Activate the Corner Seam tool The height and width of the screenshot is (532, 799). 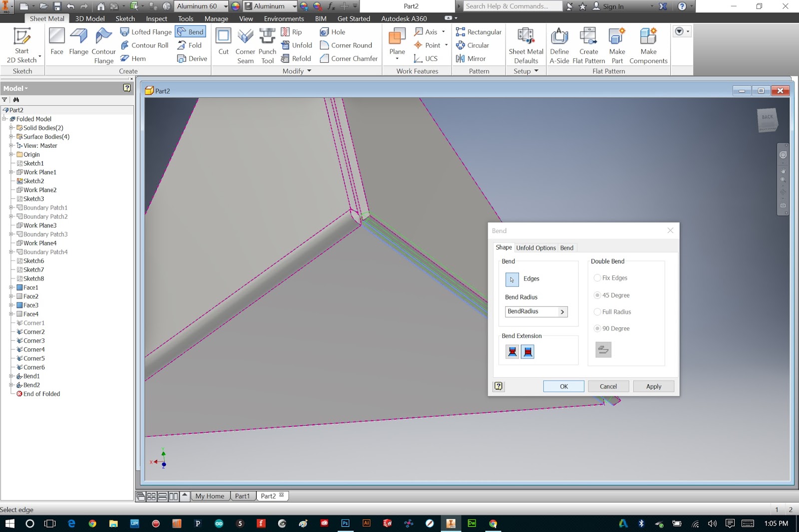click(x=245, y=44)
